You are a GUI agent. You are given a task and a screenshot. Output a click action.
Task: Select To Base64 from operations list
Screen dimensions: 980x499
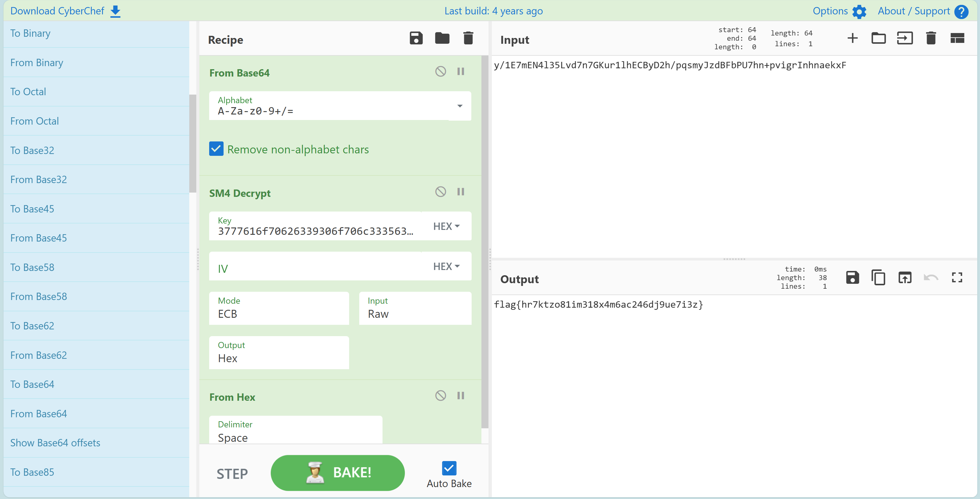pos(32,384)
